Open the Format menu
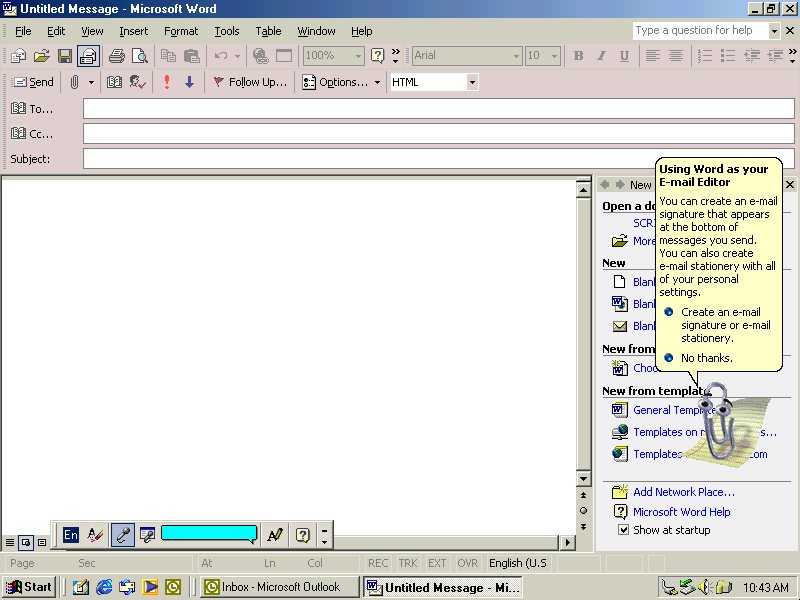This screenshot has width=800, height=600. 181,31
